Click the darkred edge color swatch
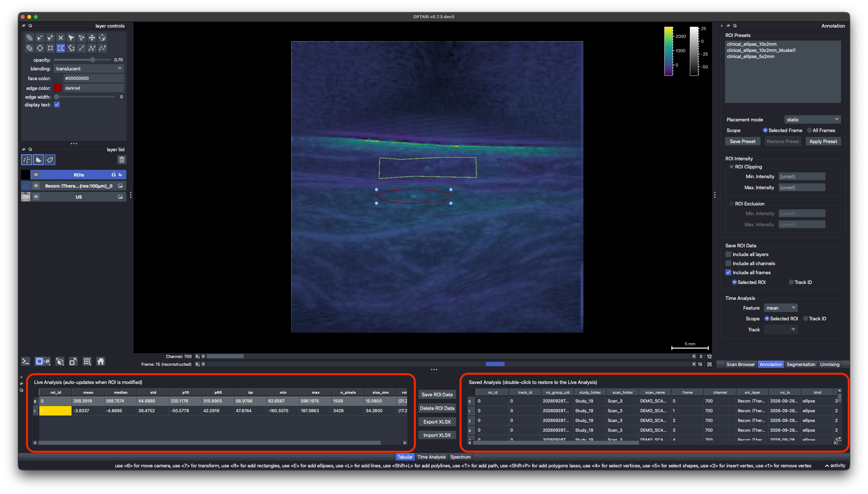868x494 pixels. pyautogui.click(x=58, y=88)
